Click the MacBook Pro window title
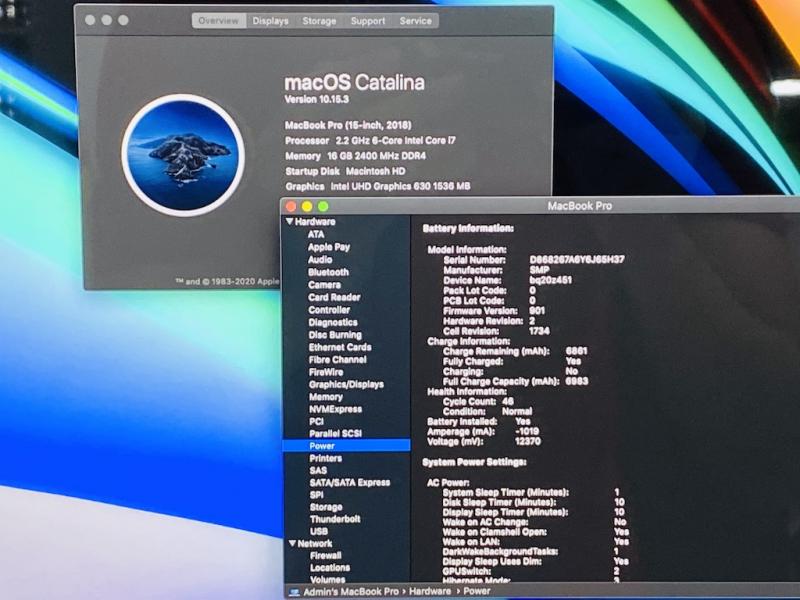Image resolution: width=800 pixels, height=600 pixels. (x=579, y=206)
